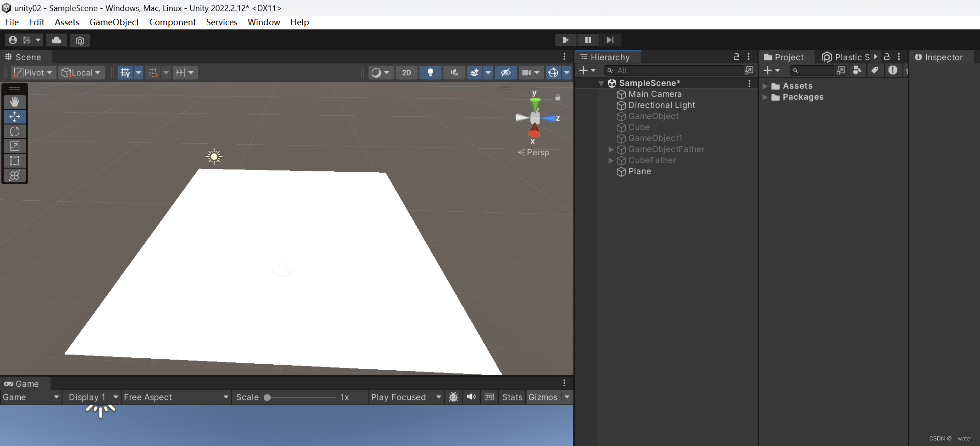Toggle Game view Stats
Screen dimensions: 980x446
(x=512, y=397)
